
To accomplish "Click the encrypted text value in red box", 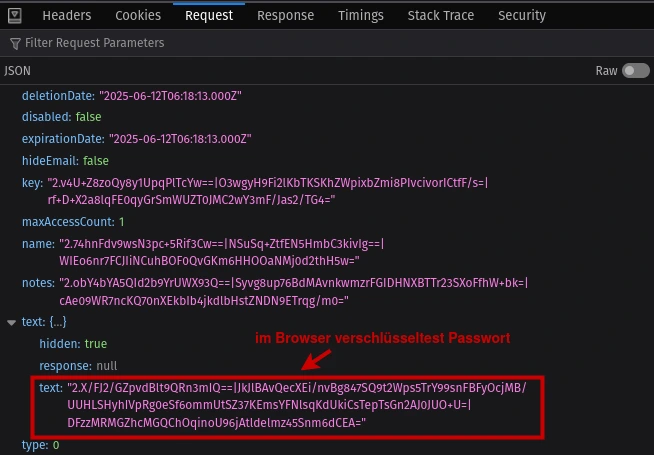I will (297, 405).
